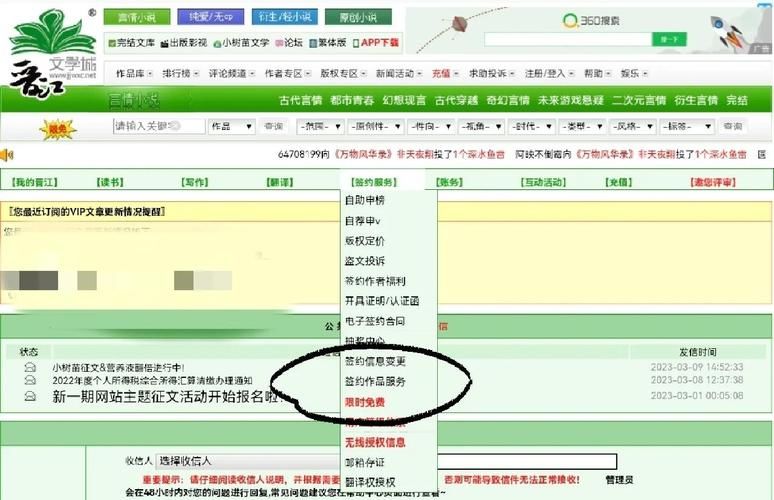
Task: Open mail icon for 新一期网站主题征文 message
Action: [x=30, y=396]
